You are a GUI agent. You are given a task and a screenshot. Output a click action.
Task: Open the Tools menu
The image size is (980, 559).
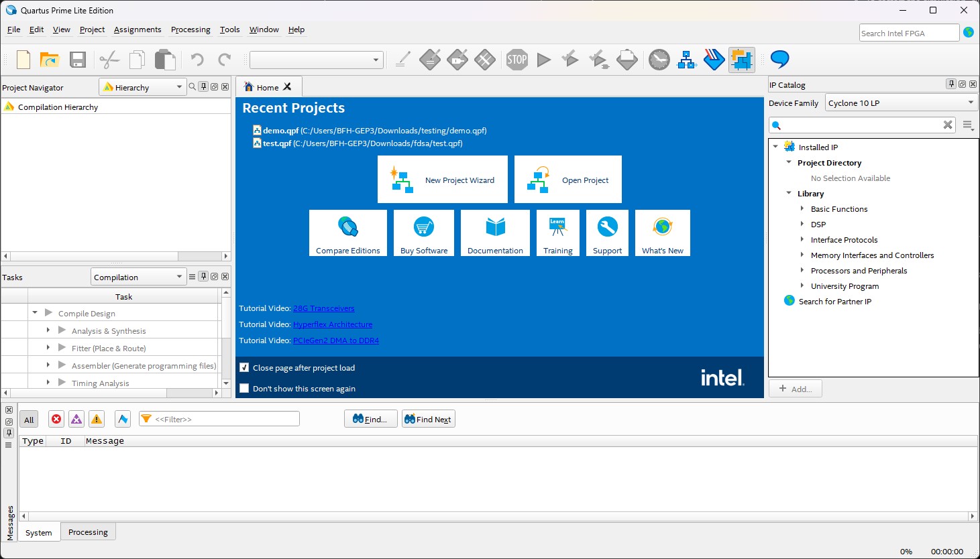[x=229, y=29]
